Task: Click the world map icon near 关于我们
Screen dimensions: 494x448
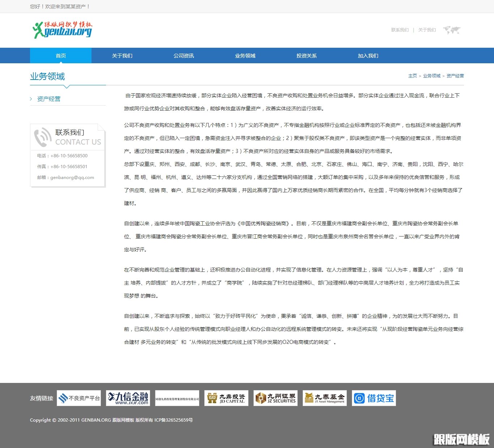Action: click(451, 30)
